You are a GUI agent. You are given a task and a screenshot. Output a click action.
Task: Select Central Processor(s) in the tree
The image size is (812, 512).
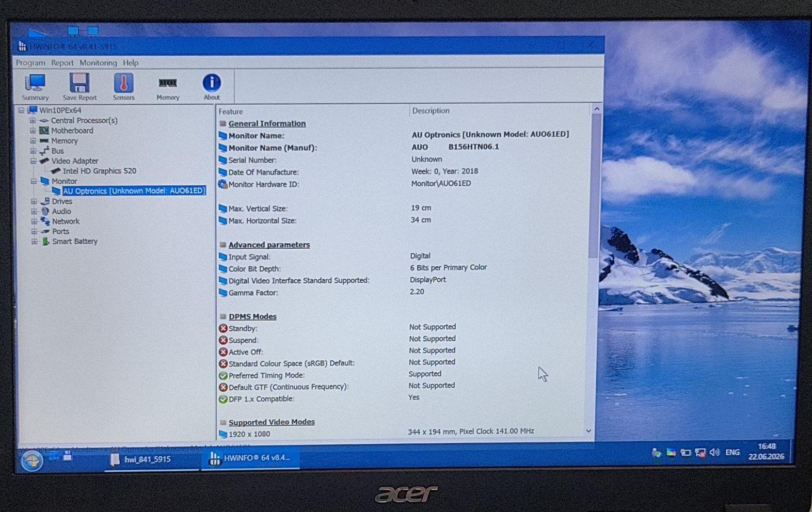click(84, 120)
